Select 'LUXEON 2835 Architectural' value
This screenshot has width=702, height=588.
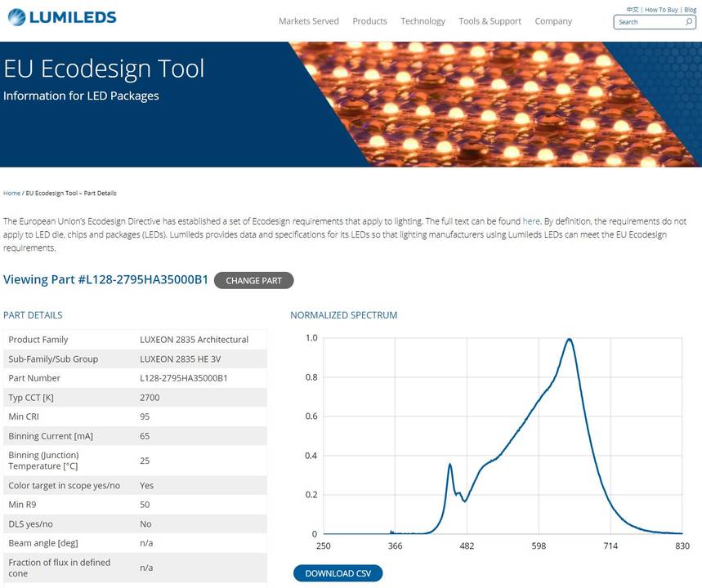tap(194, 340)
